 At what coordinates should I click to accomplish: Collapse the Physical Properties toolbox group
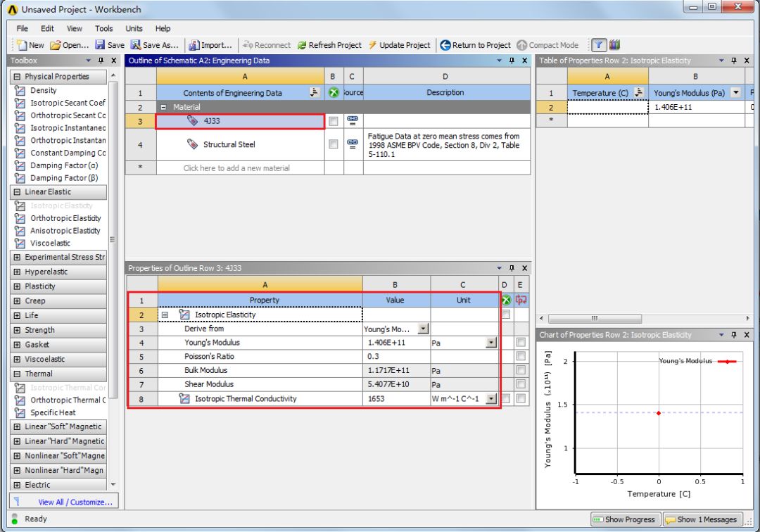[17, 77]
